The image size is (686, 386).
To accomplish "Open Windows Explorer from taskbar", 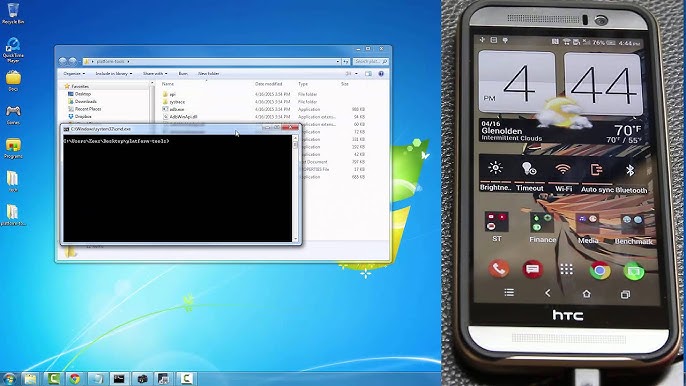I will 30,378.
